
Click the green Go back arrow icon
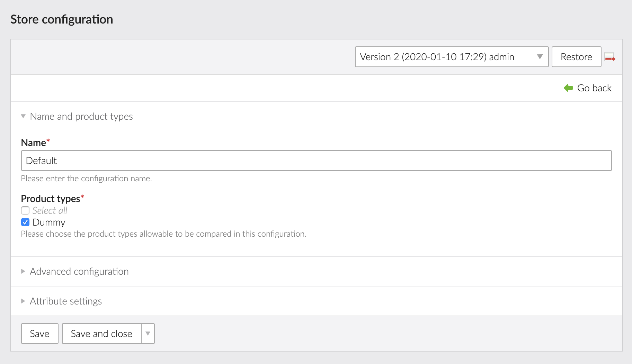[x=568, y=88]
